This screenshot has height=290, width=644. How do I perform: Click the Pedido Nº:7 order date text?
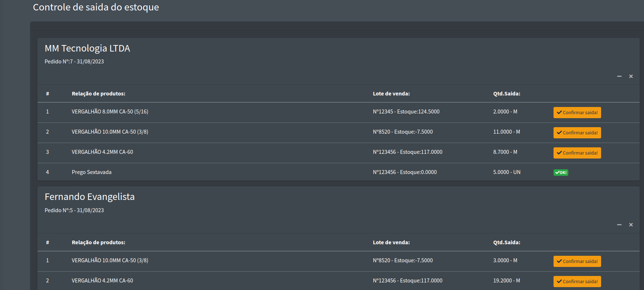coord(74,62)
